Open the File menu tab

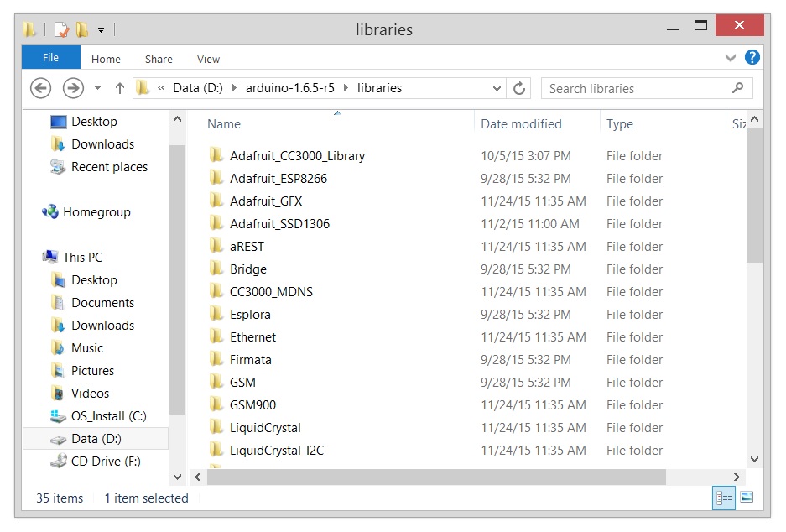[x=50, y=58]
